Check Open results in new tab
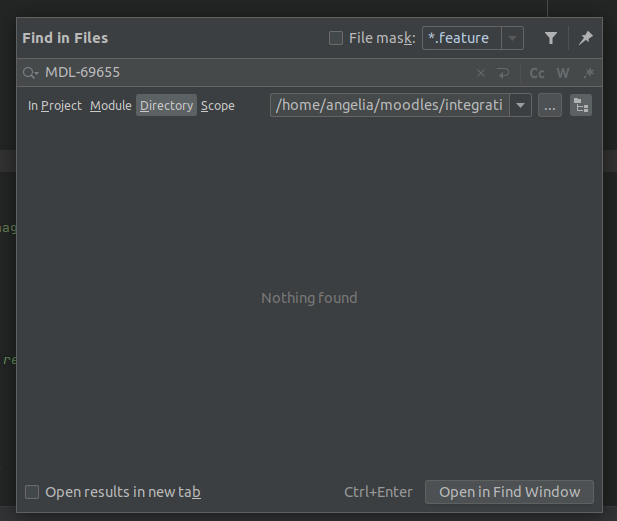 [x=32, y=492]
